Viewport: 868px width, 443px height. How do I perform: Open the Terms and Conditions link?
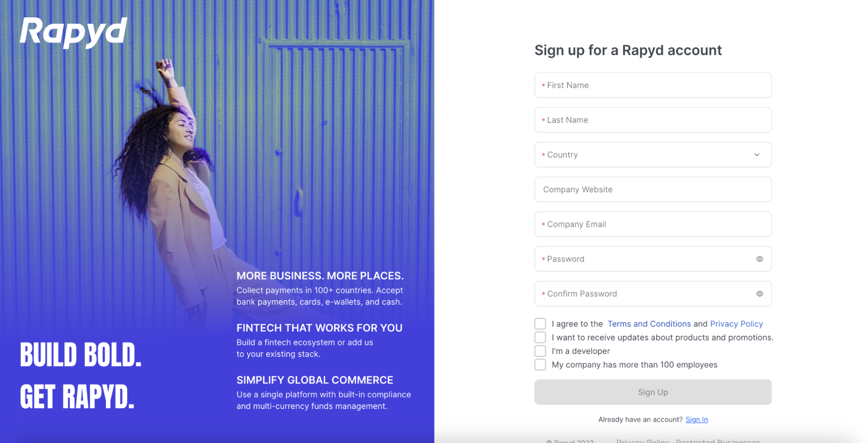(649, 324)
